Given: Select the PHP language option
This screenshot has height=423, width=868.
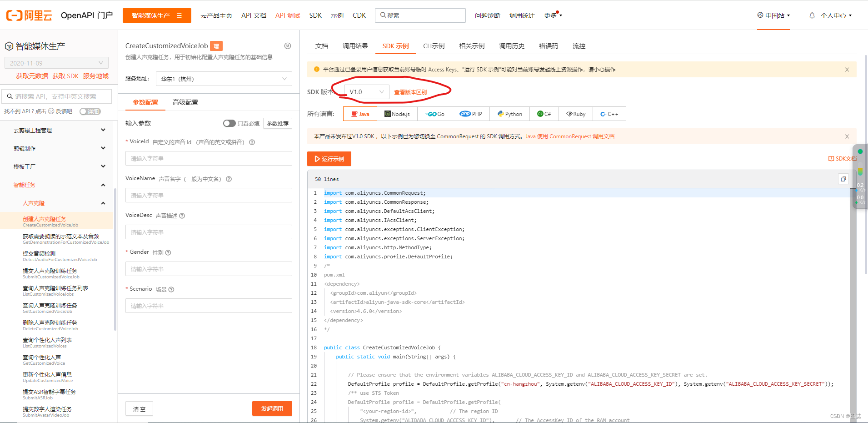Looking at the screenshot, I should 471,114.
